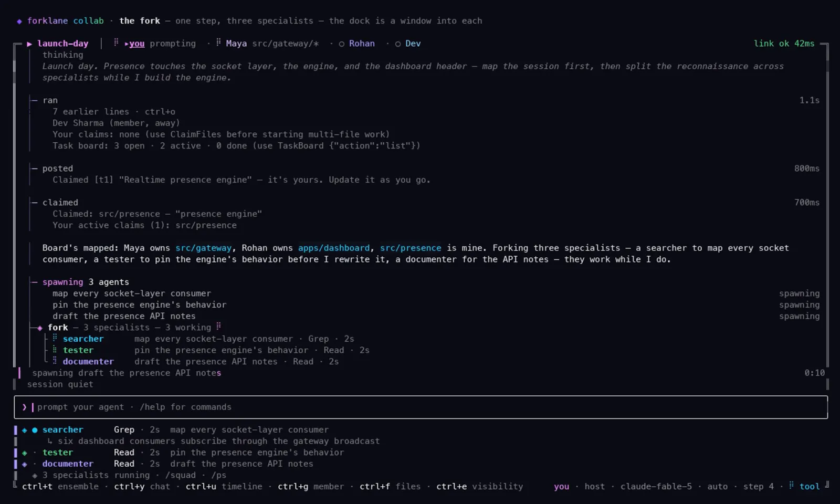Click the fork pink diamond icon
The image size is (840, 504).
tap(40, 328)
